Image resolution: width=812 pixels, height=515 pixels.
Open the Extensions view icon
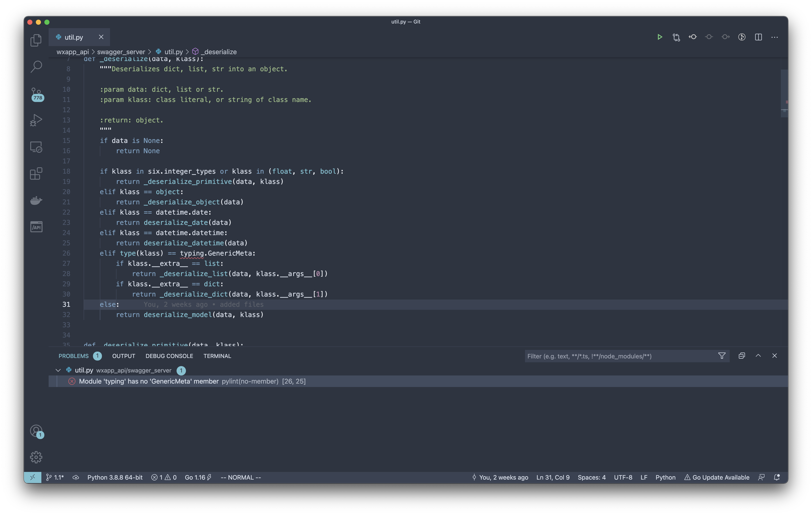[x=36, y=174]
